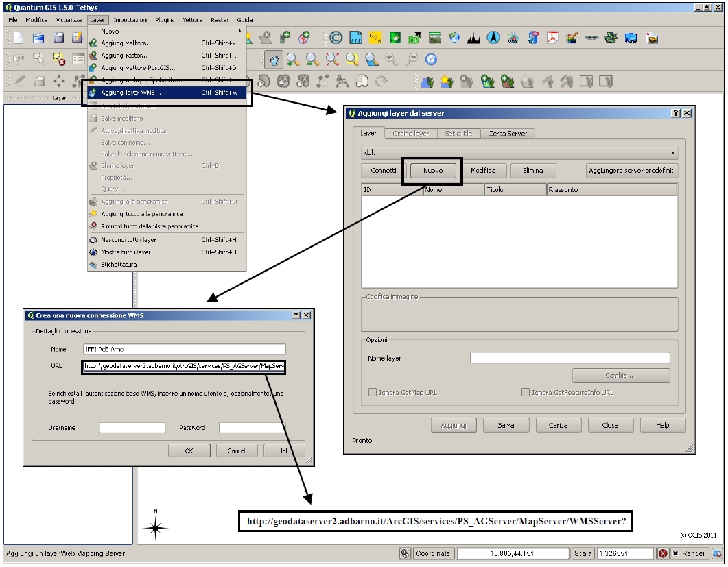Choose Mostra tutti i layer entry
The height and width of the screenshot is (567, 728).
pos(167,252)
